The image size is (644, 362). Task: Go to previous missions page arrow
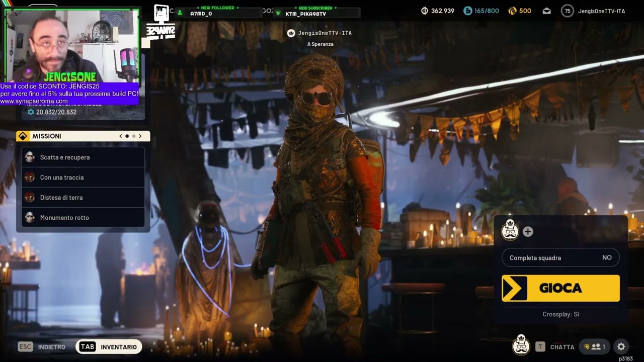[x=121, y=136]
